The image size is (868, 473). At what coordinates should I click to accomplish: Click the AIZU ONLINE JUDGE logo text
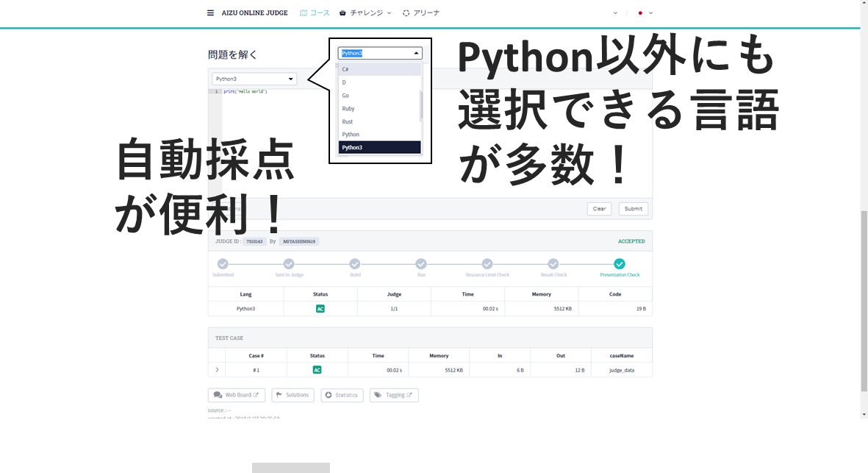254,13
